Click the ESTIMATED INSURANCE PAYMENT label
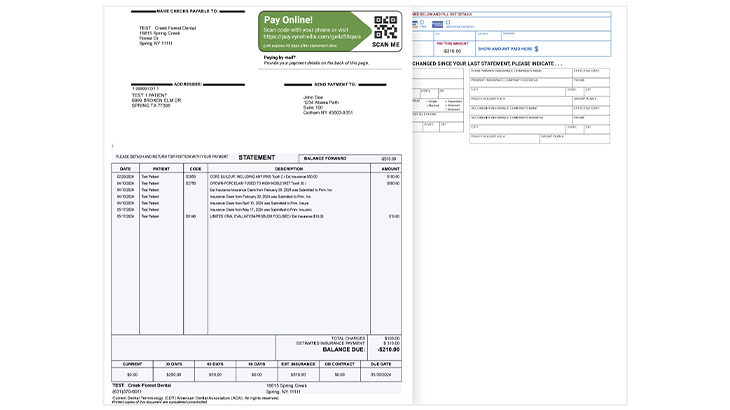Image resolution: width=730 pixels, height=410 pixels. coord(331,343)
